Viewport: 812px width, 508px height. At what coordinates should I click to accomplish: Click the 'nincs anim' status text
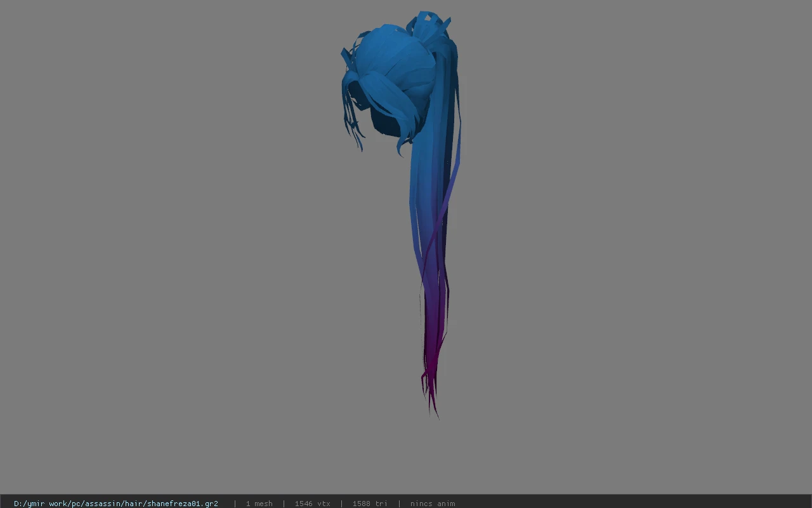pos(433,504)
